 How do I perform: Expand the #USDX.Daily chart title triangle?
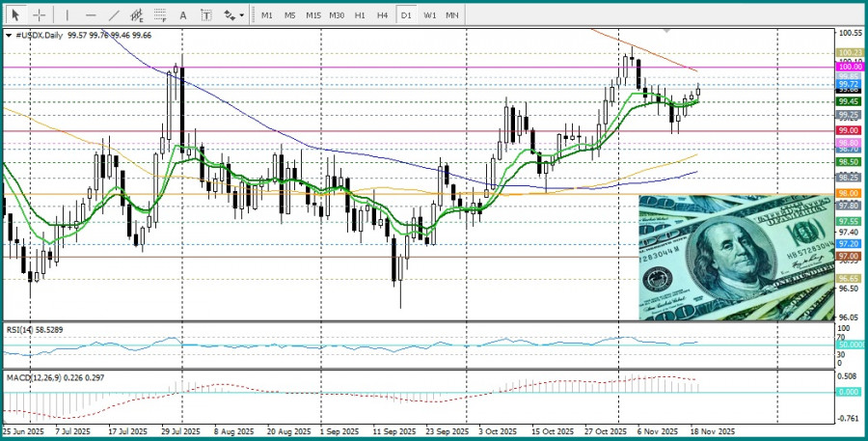coord(10,35)
